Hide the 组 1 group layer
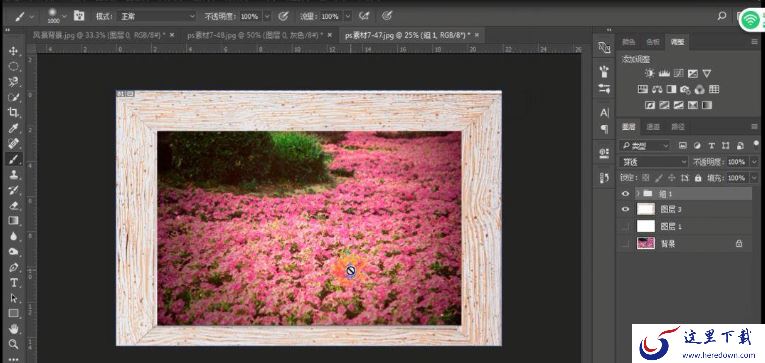The image size is (765, 363). 625,194
